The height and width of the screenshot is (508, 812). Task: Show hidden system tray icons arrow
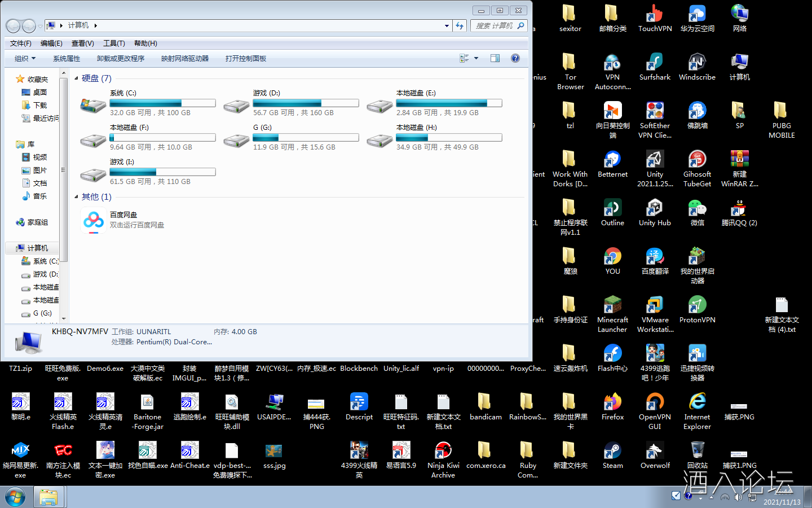[711, 497]
